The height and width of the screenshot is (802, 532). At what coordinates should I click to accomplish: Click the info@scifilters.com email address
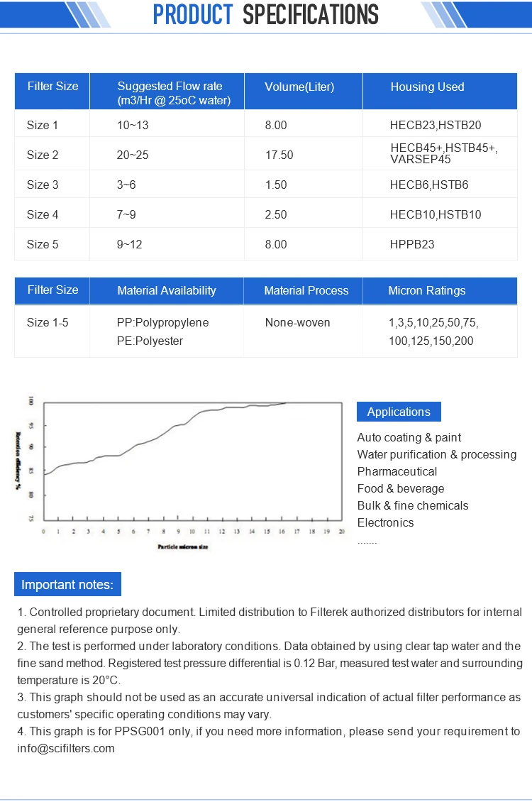click(66, 748)
